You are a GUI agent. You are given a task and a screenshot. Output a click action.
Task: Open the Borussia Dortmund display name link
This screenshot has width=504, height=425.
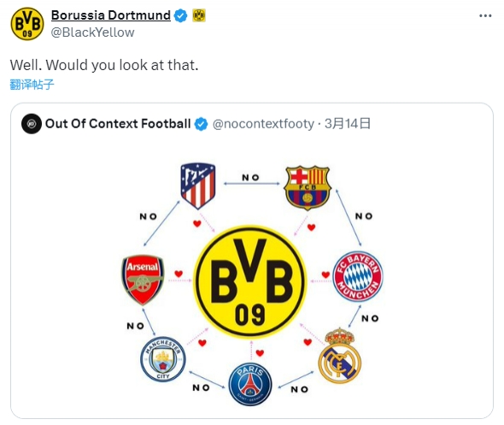[111, 15]
